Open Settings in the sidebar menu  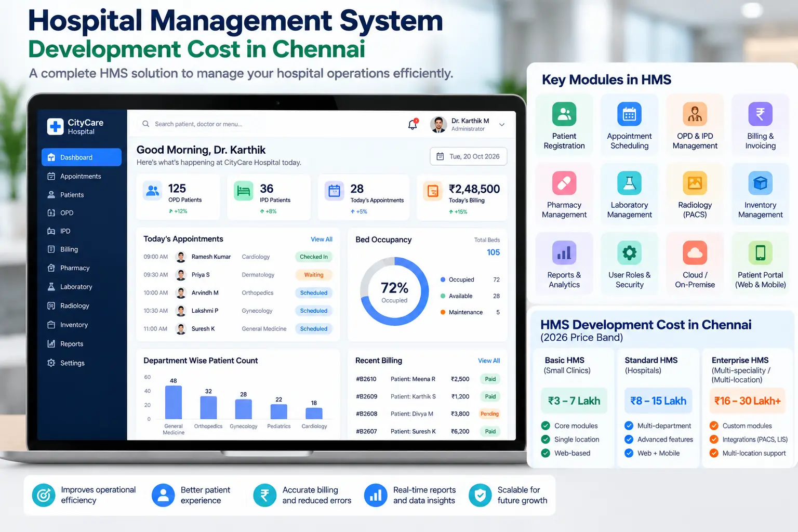click(x=82, y=363)
